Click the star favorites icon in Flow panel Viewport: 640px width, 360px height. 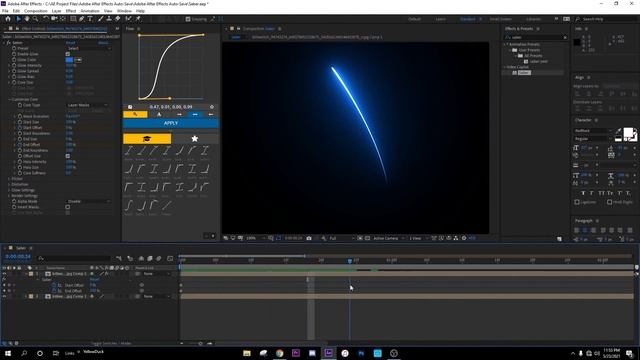pyautogui.click(x=195, y=139)
